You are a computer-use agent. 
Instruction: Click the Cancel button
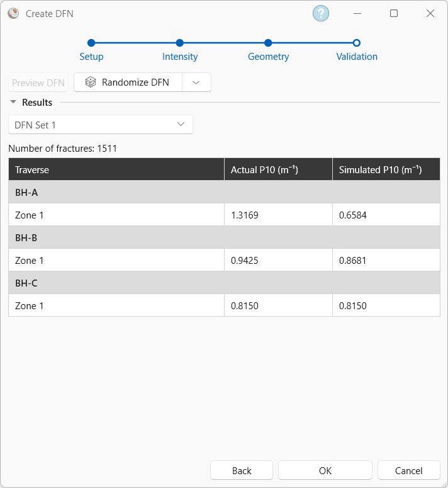(409, 470)
